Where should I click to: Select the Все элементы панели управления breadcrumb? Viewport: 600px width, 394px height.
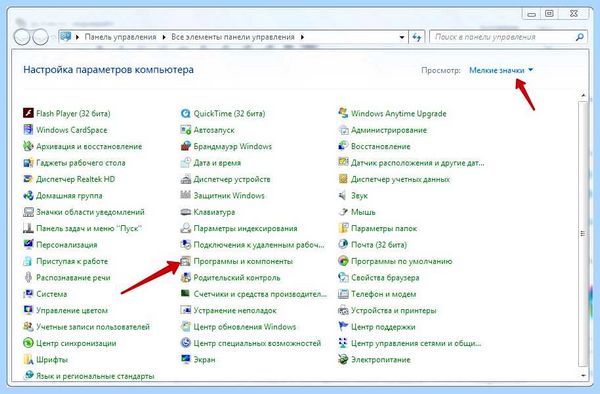click(233, 37)
